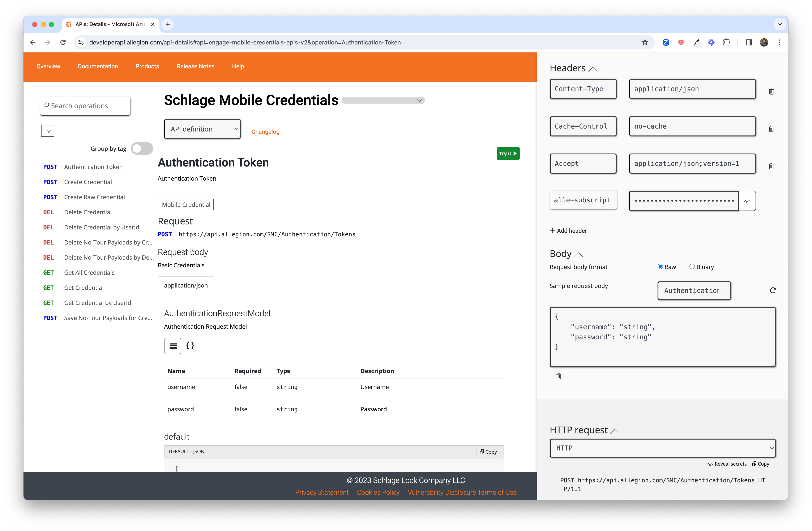Switch schema view to table list icon
812x531 pixels.
point(173,346)
